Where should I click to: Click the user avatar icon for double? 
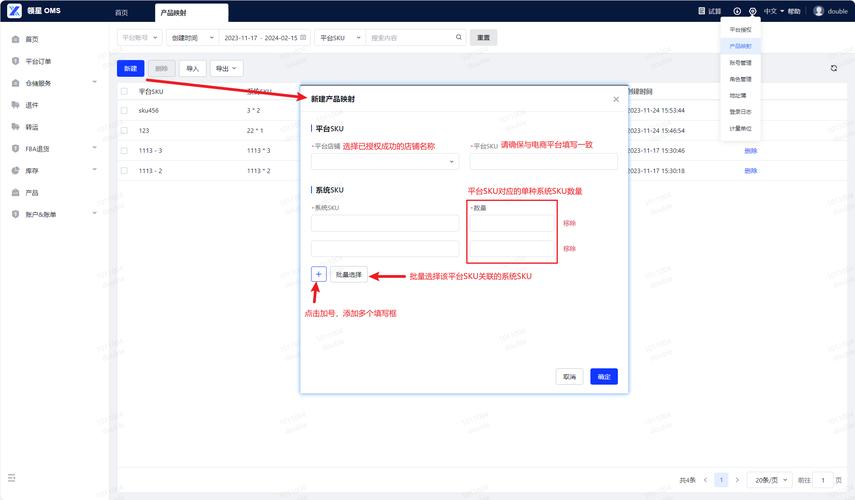[818, 11]
